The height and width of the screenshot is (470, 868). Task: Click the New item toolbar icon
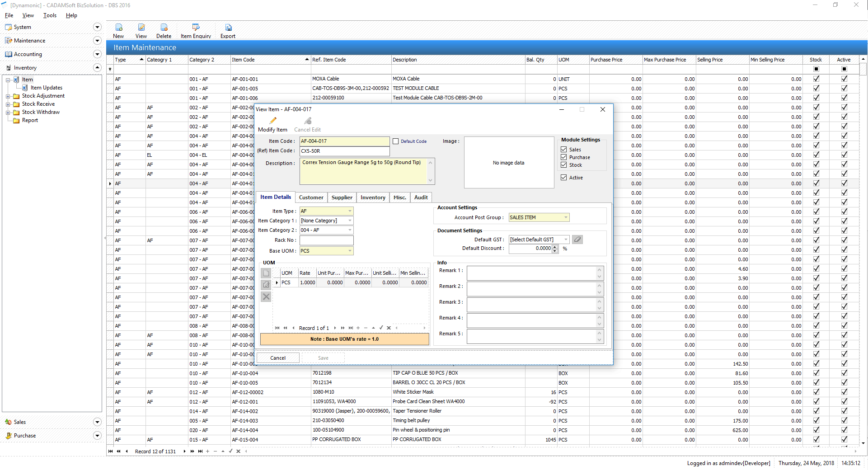(118, 28)
